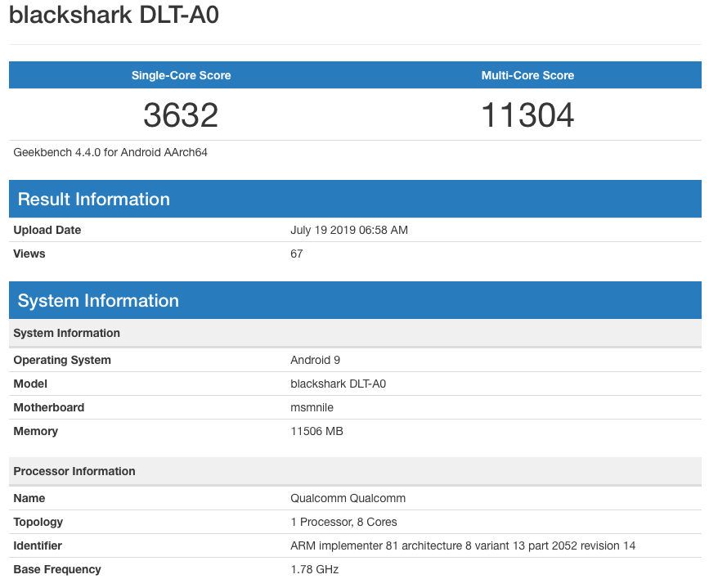Click the Processor Information subheading row
This screenshot has width=709, height=588.
pyautogui.click(x=74, y=472)
